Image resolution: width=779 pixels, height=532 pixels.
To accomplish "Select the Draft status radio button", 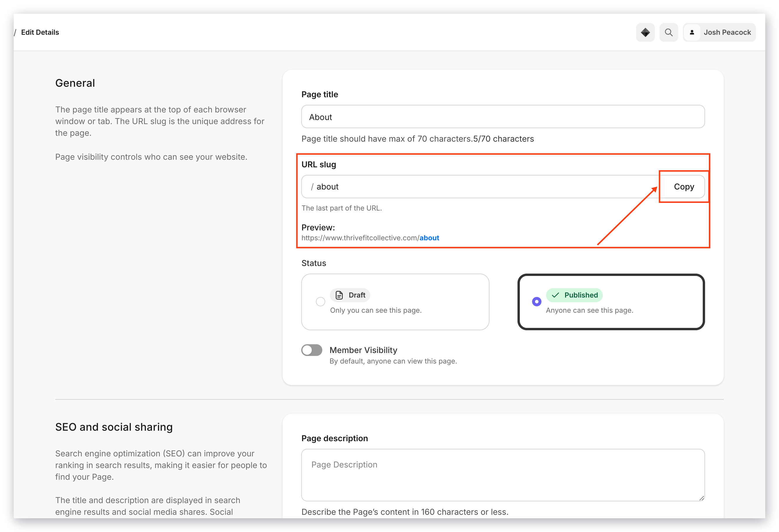I will [x=321, y=302].
